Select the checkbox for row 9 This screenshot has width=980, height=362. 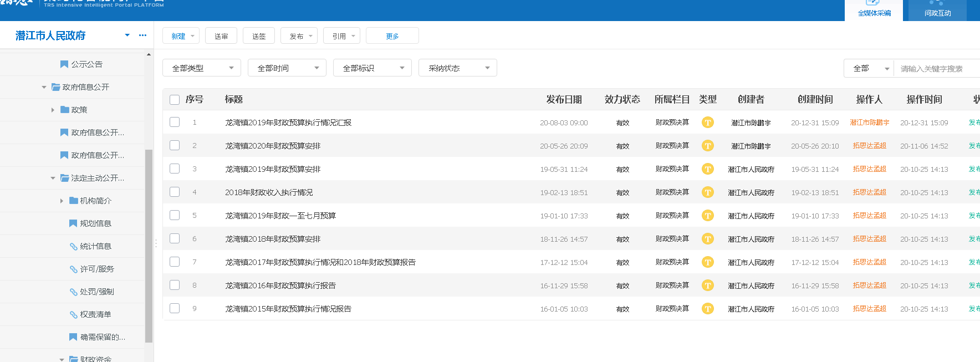175,308
